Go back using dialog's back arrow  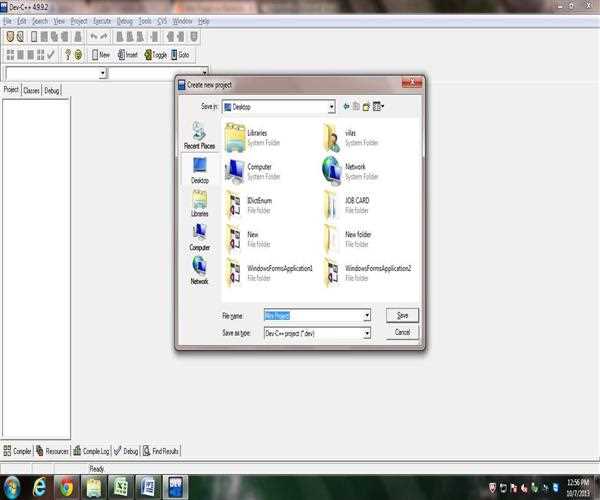(346, 105)
